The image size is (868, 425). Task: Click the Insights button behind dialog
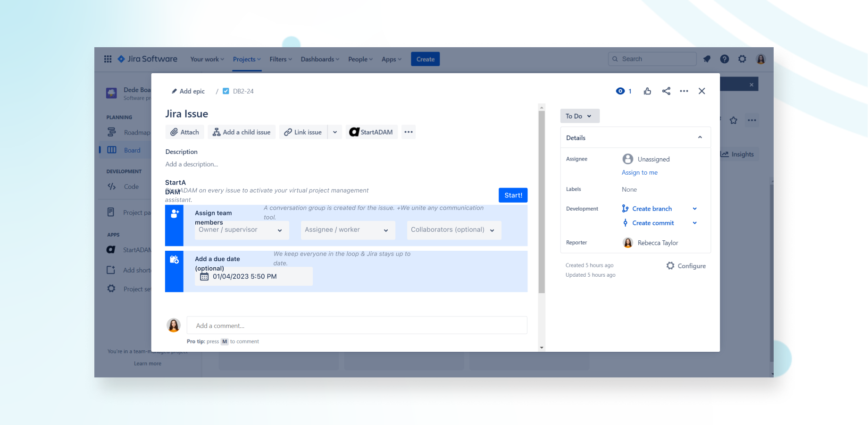point(739,154)
